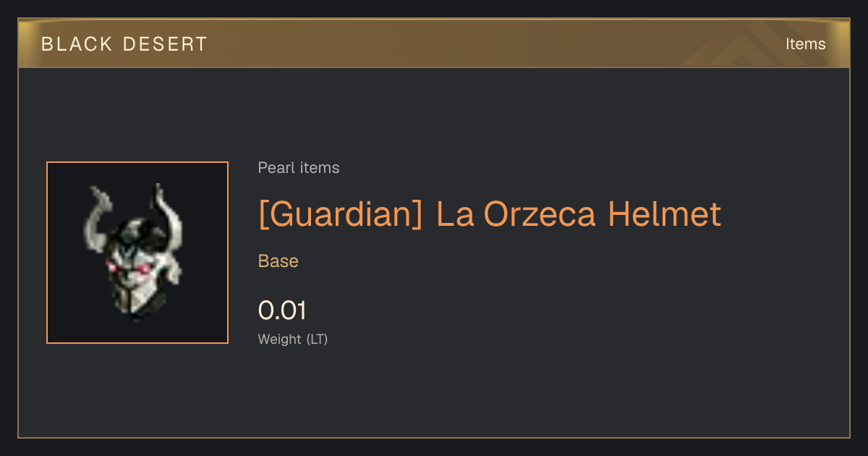Click the word Helmet in item name
Screen dimensions: 868x456
(x=664, y=214)
